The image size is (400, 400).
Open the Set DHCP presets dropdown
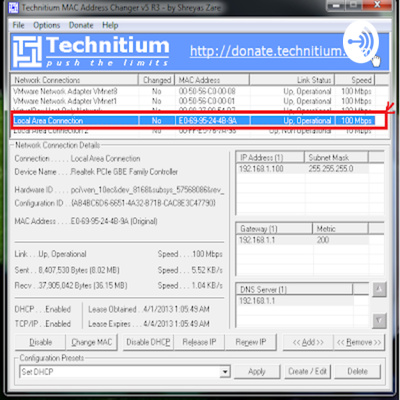(x=125, y=371)
